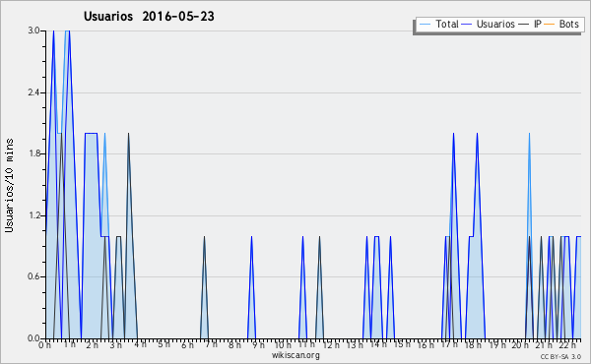591x364 pixels.
Task: Click the 1.8 y-axis value
Action: [33, 153]
